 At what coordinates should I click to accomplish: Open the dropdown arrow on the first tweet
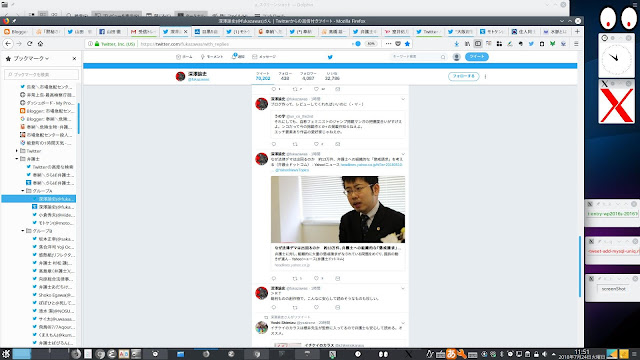(403, 99)
